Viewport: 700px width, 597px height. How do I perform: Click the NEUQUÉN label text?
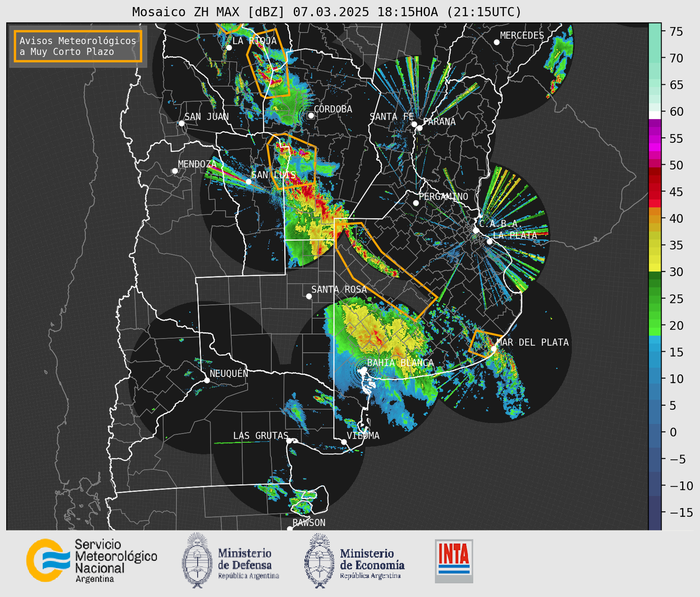(229, 373)
